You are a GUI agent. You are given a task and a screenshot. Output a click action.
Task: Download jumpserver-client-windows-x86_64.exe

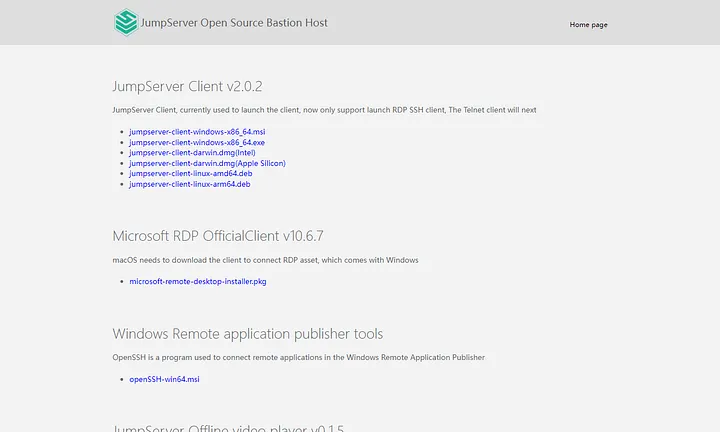pos(197,142)
